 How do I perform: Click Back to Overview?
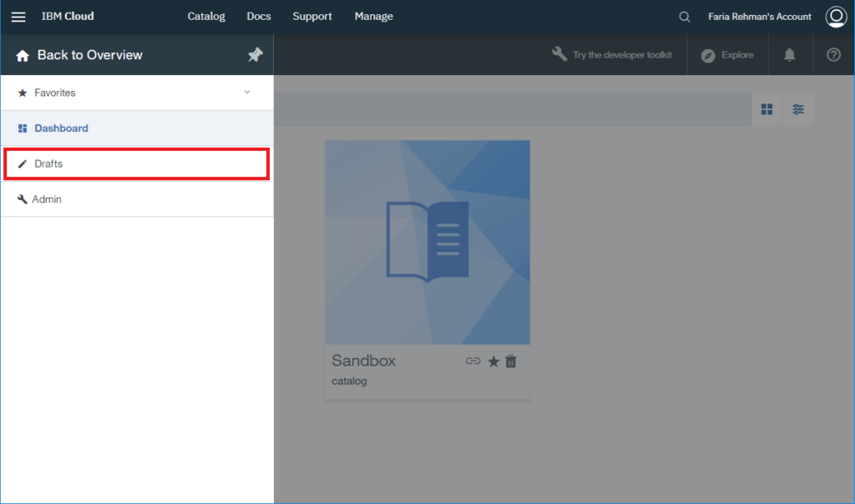87,54
